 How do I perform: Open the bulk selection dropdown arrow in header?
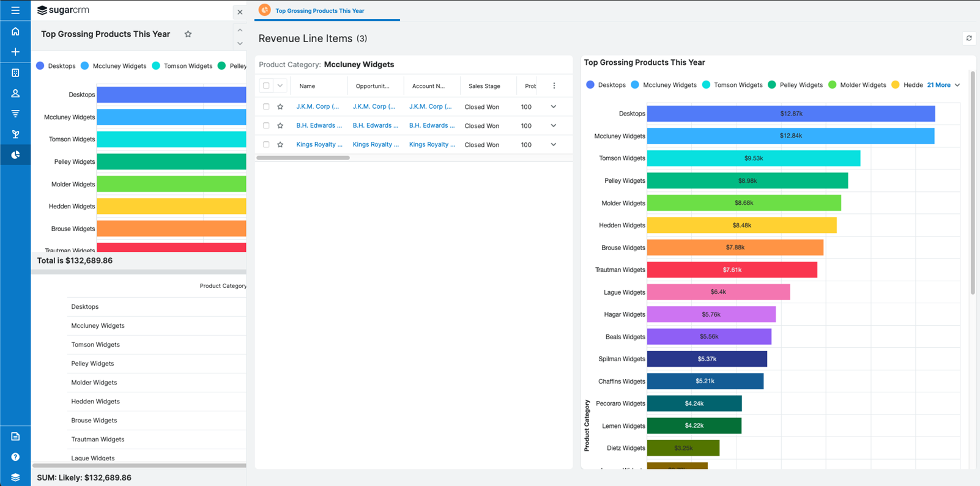(280, 86)
